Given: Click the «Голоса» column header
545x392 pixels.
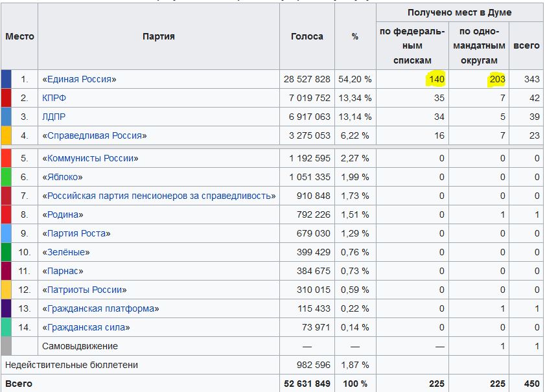Looking at the screenshot, I should [x=307, y=36].
